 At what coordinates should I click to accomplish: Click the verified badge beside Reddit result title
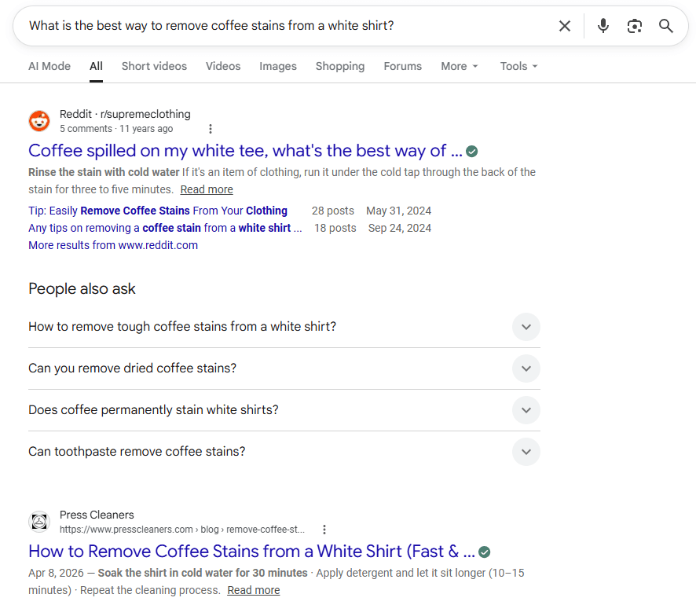(472, 152)
